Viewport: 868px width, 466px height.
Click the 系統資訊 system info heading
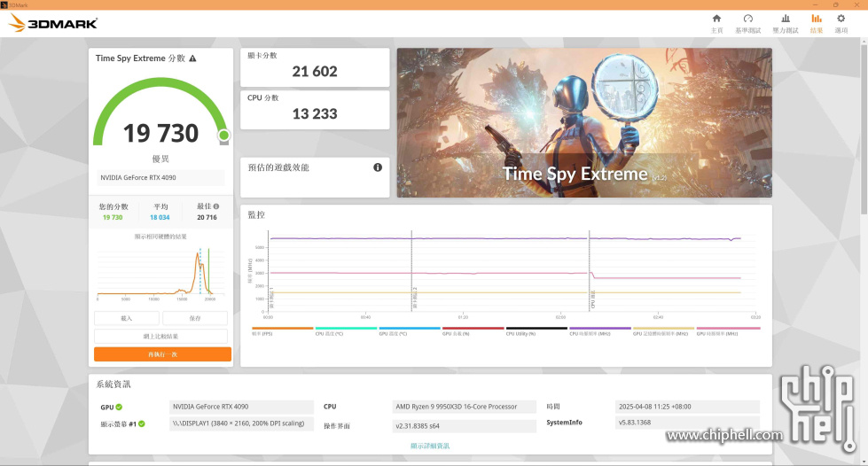[113, 384]
